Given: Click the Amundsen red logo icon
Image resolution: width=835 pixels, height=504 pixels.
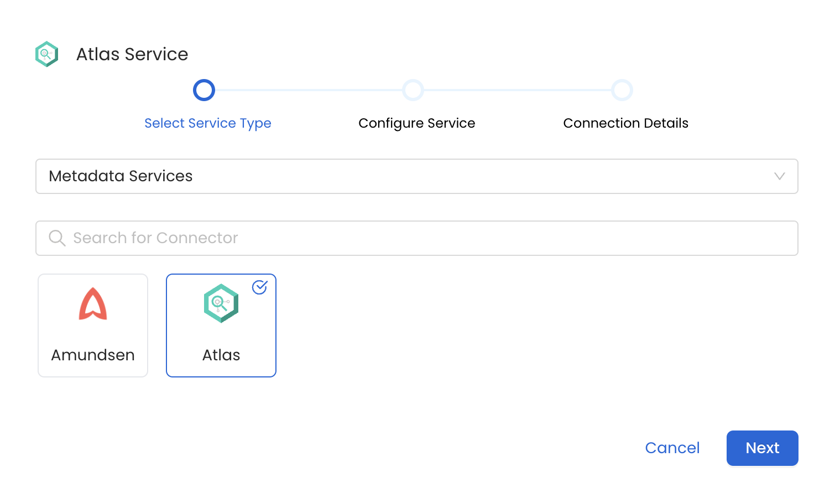Looking at the screenshot, I should point(93,304).
